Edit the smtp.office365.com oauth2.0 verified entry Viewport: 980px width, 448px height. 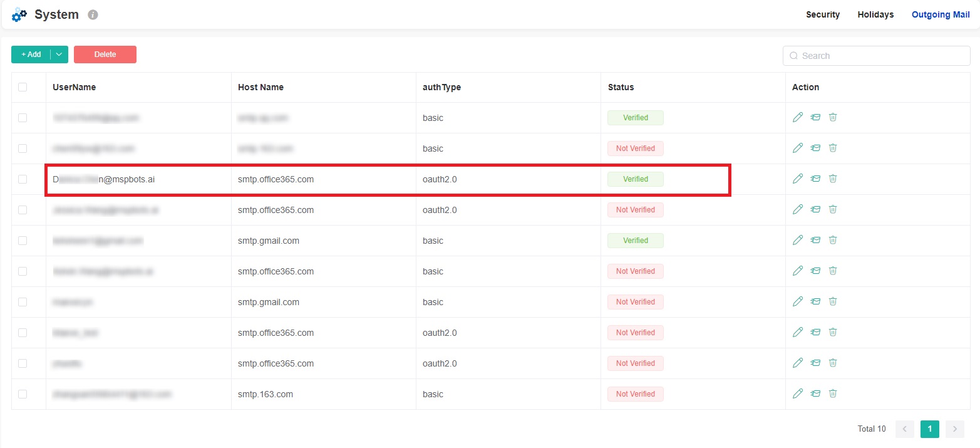point(798,179)
